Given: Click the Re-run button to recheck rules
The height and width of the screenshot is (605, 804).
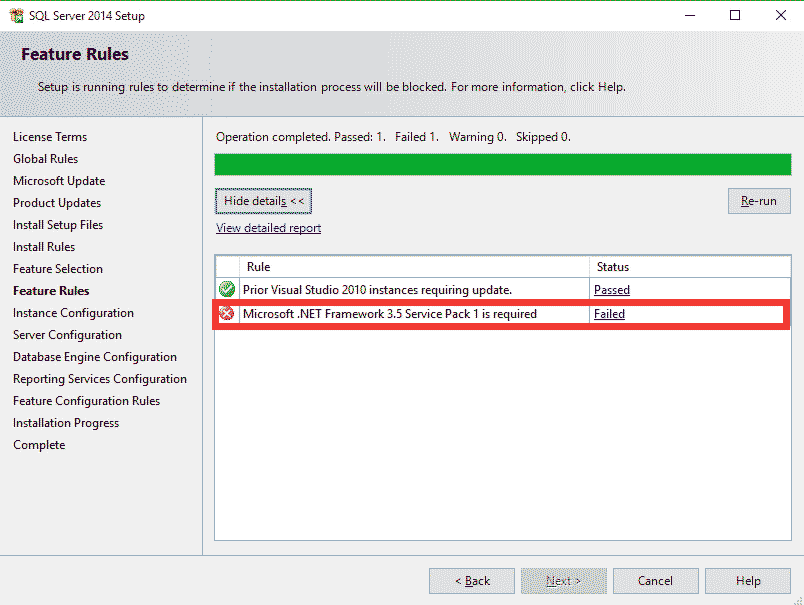Looking at the screenshot, I should (759, 200).
